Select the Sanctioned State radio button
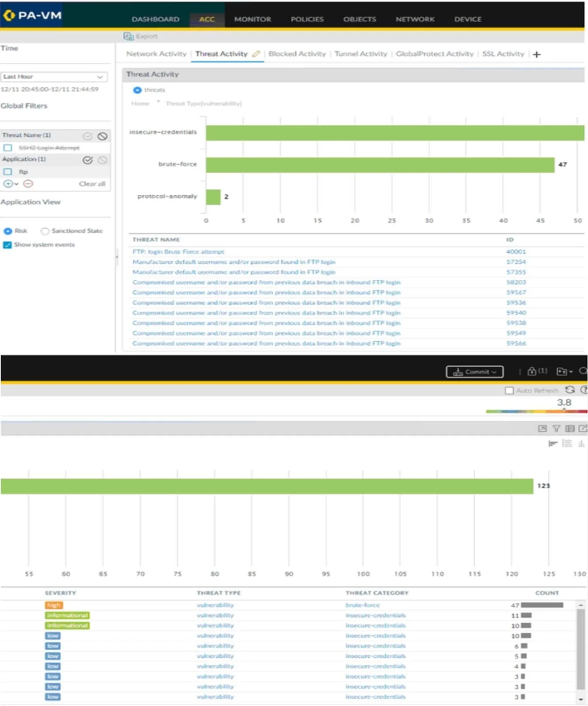The height and width of the screenshot is (706, 588). pos(45,231)
